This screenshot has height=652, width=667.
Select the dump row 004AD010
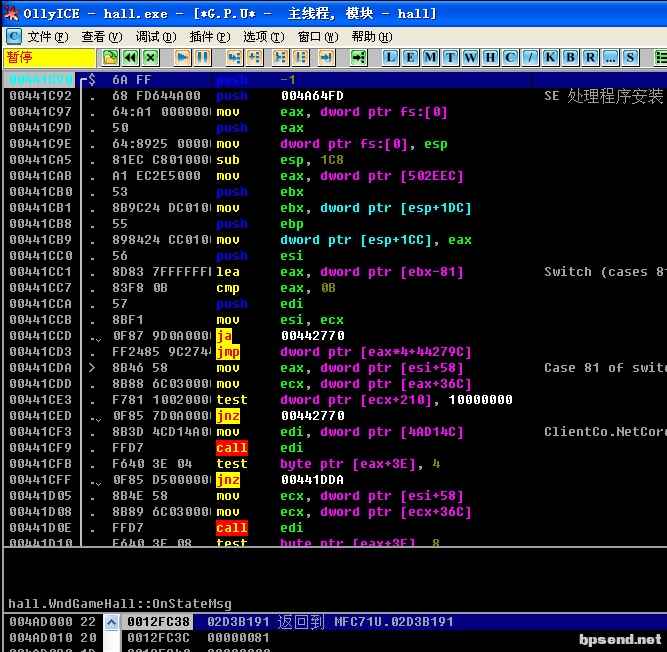[x=52, y=638]
